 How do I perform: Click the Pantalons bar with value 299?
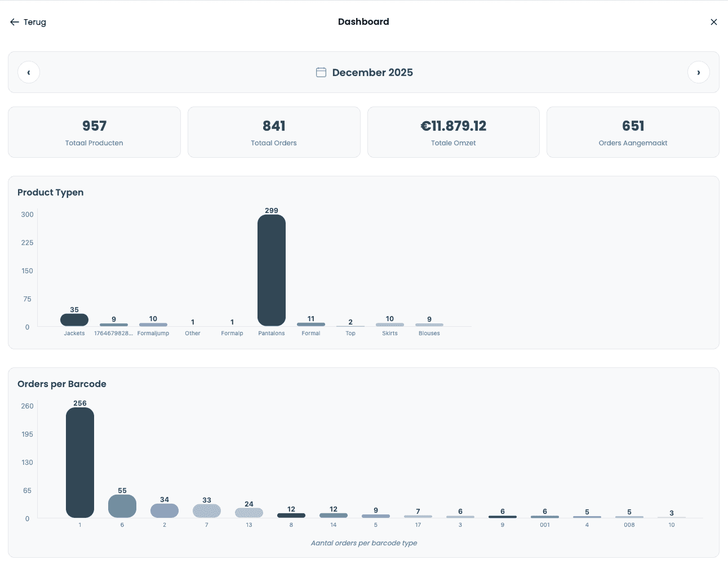pyautogui.click(x=272, y=270)
